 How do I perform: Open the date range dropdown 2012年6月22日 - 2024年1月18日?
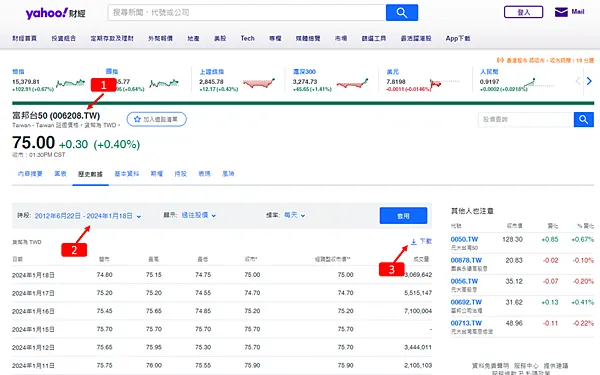click(88, 216)
